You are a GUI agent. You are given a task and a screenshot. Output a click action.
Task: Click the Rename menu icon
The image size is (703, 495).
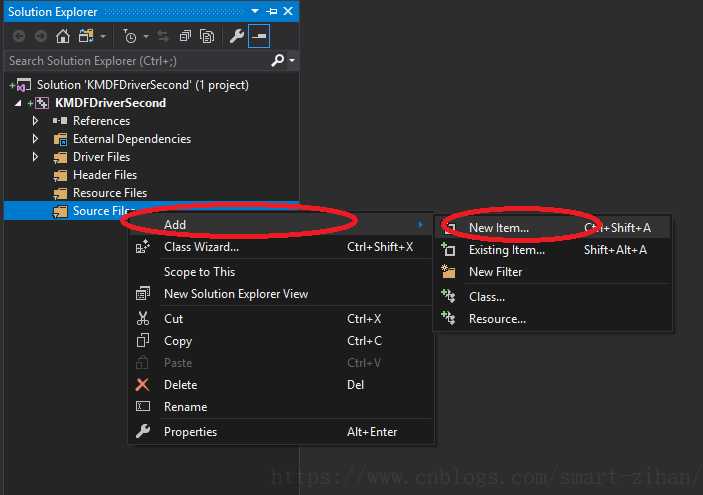pos(143,406)
